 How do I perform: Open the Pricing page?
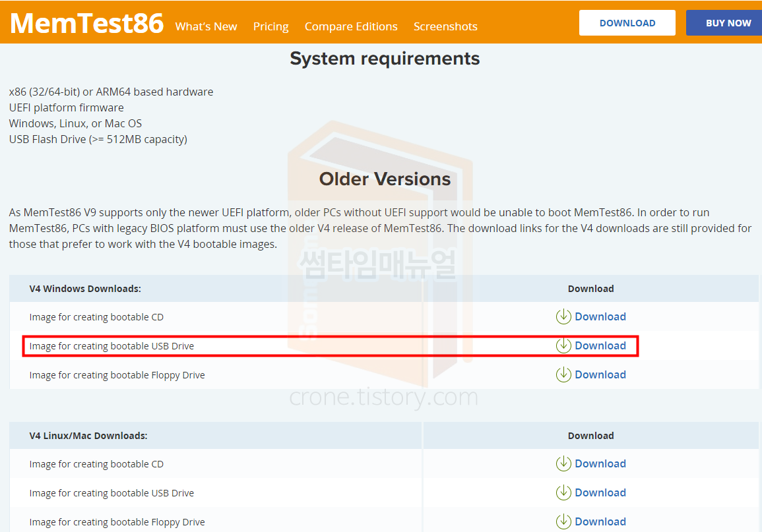[270, 26]
